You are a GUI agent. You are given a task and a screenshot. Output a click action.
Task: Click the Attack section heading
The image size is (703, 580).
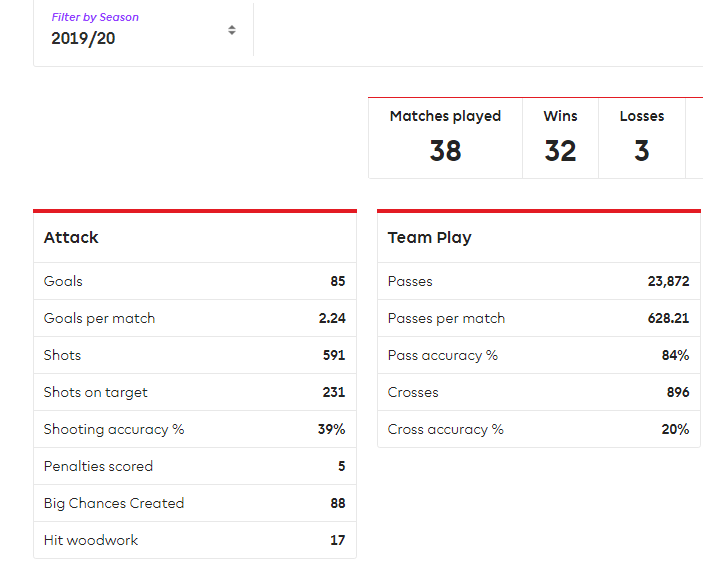(71, 238)
